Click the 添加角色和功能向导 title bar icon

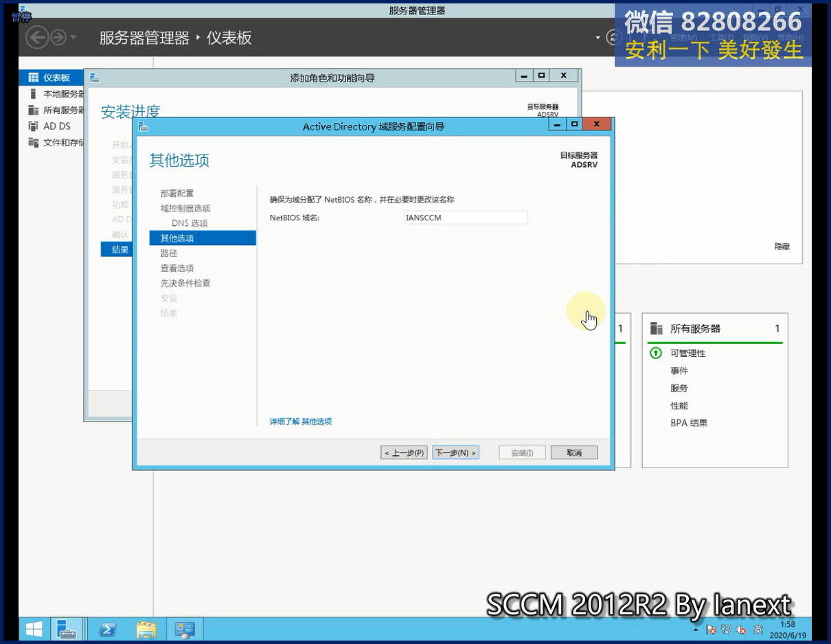[x=95, y=78]
